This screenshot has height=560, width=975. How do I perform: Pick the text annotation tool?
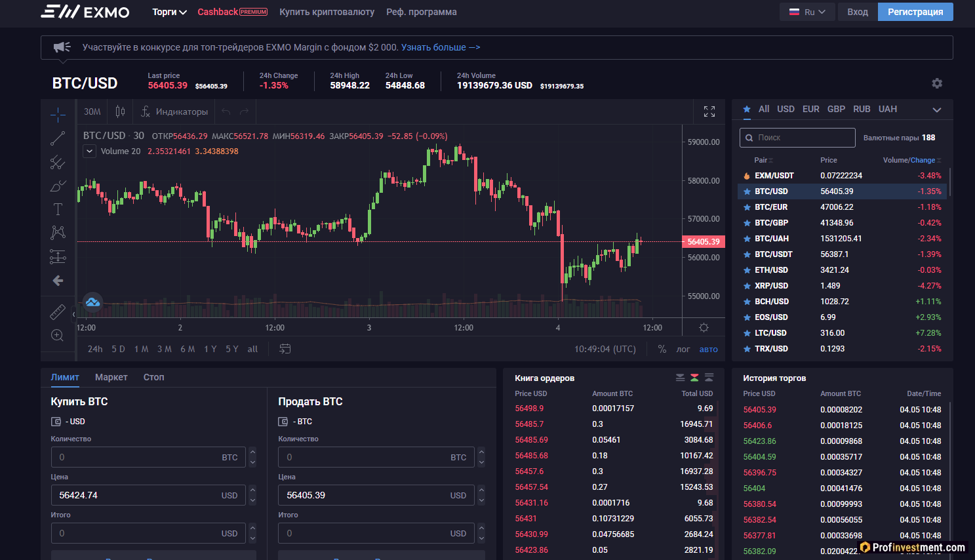[58, 209]
